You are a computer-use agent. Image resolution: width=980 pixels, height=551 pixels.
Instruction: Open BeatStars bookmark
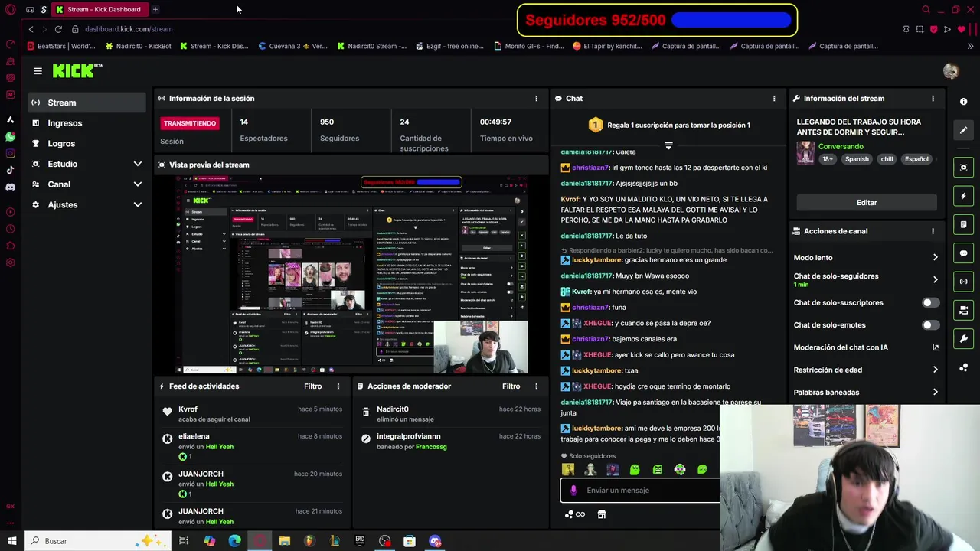(60, 46)
